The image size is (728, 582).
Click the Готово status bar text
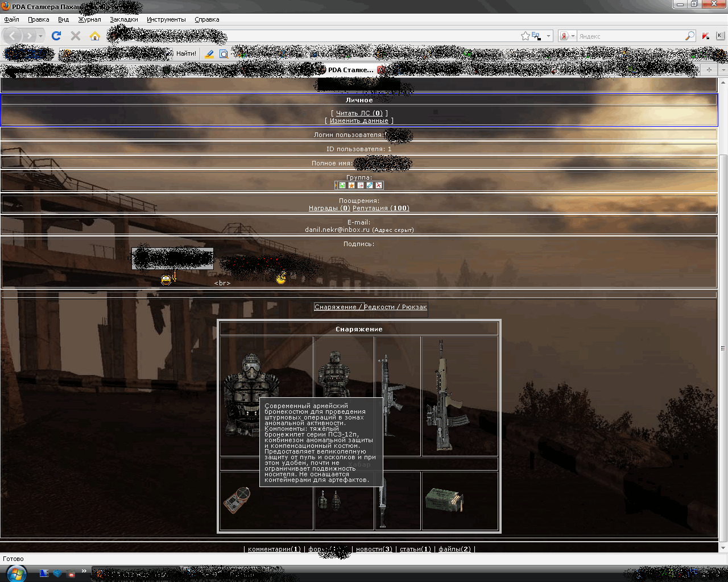(13, 559)
